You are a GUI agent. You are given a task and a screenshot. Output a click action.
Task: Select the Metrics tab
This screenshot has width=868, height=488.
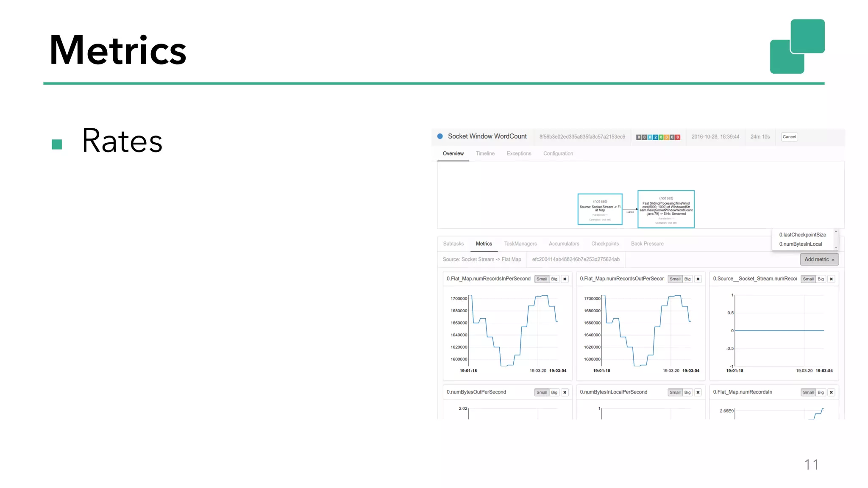(x=484, y=244)
